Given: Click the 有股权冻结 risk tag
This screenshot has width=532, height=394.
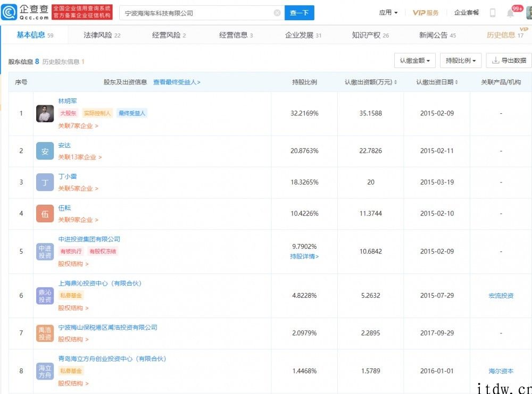Looking at the screenshot, I should [103, 252].
